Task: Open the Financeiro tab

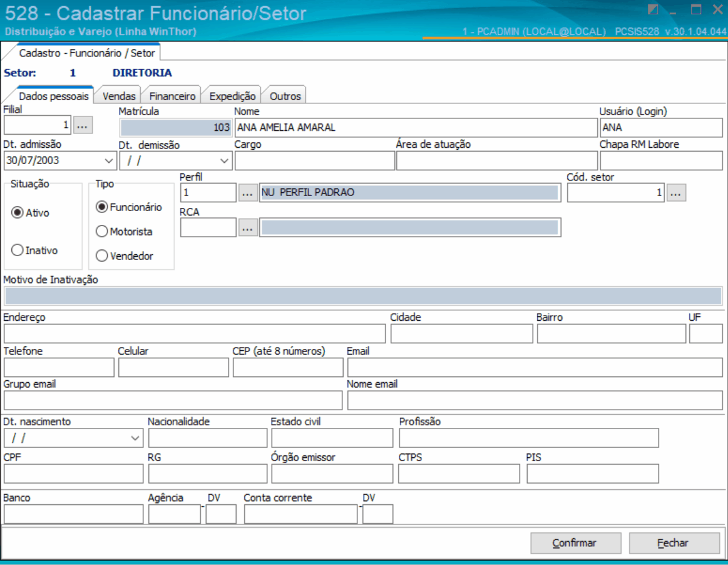Action: [172, 96]
